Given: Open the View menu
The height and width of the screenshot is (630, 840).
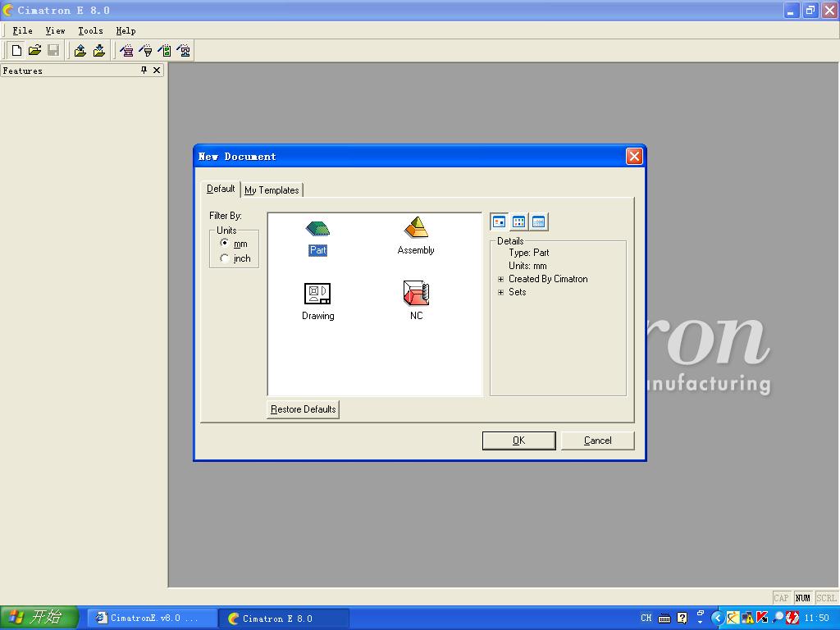Looking at the screenshot, I should click(55, 30).
